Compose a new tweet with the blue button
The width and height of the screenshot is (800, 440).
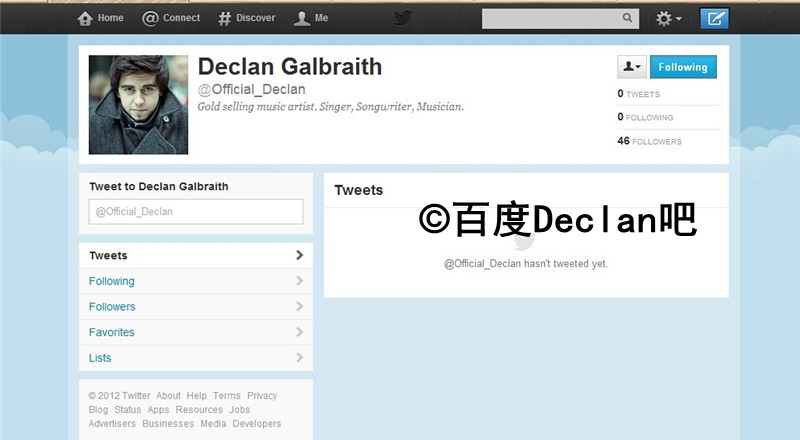click(x=714, y=18)
